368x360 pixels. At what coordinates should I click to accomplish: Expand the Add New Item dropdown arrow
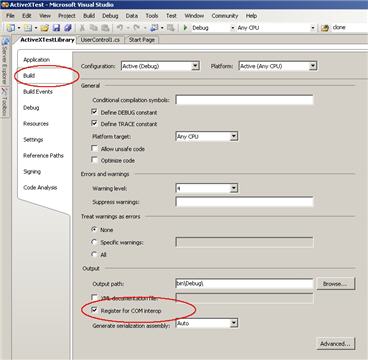[36, 28]
